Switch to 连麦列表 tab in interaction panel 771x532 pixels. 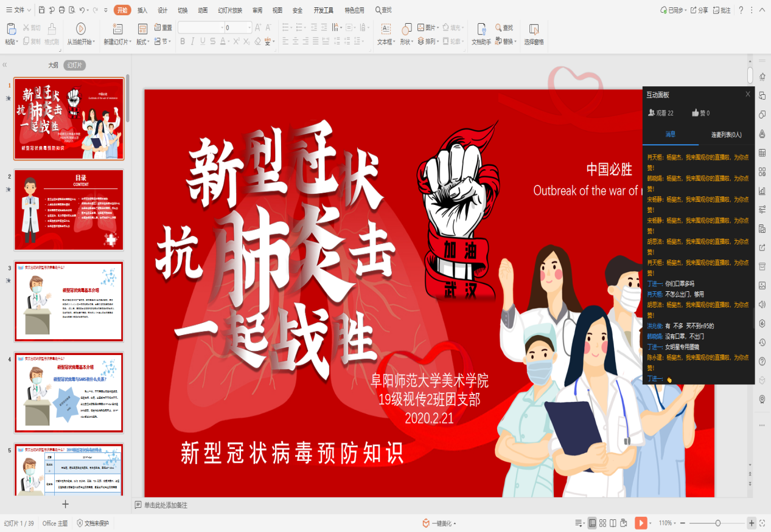727,134
